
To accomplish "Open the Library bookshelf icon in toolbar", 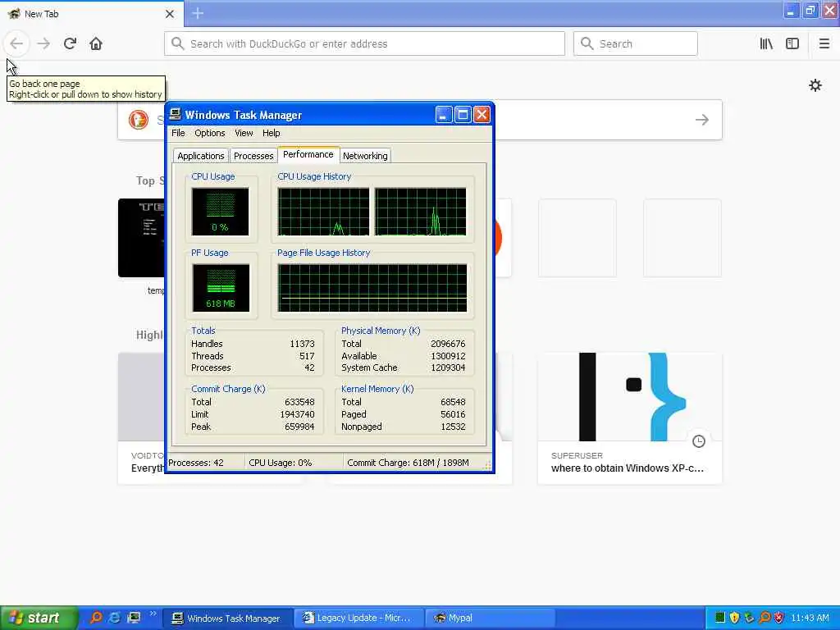I will [766, 43].
